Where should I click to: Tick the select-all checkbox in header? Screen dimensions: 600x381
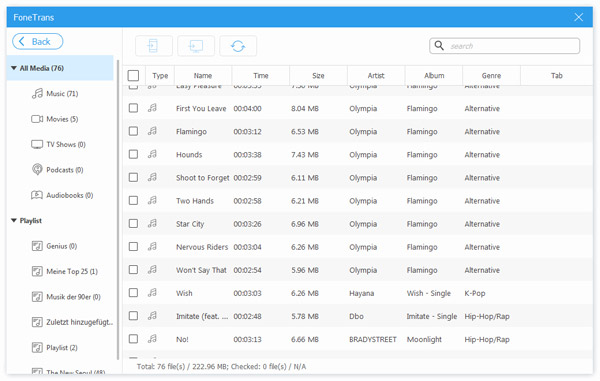click(x=133, y=75)
